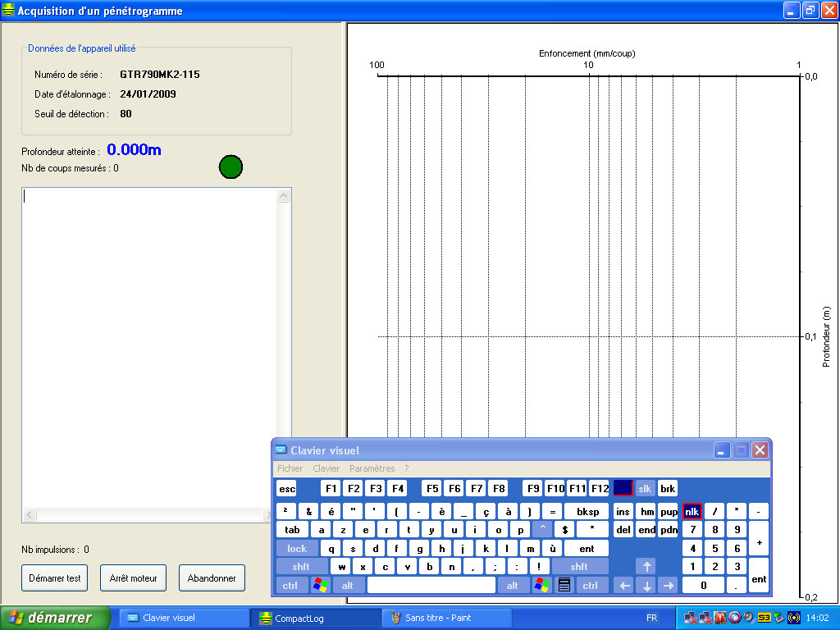The height and width of the screenshot is (630, 840).
Task: Minimize the Clavier visuel window
Action: coord(722,450)
